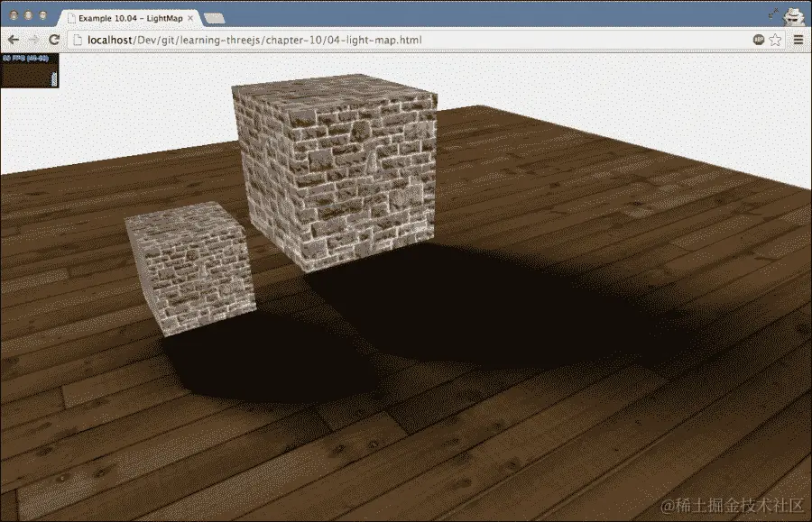
Task: Enter fullscreen with the arrows icon
Action: click(774, 14)
